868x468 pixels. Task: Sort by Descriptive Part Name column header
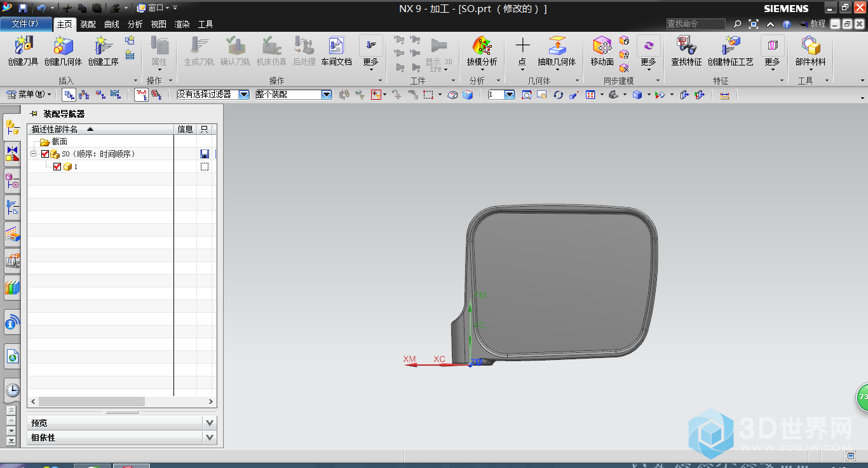tap(100, 129)
